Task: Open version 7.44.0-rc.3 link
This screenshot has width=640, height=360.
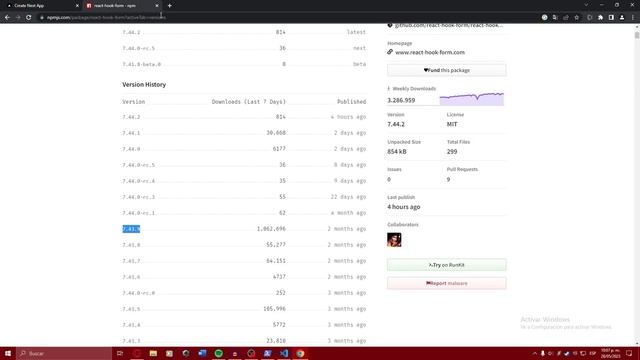Action: click(x=138, y=197)
